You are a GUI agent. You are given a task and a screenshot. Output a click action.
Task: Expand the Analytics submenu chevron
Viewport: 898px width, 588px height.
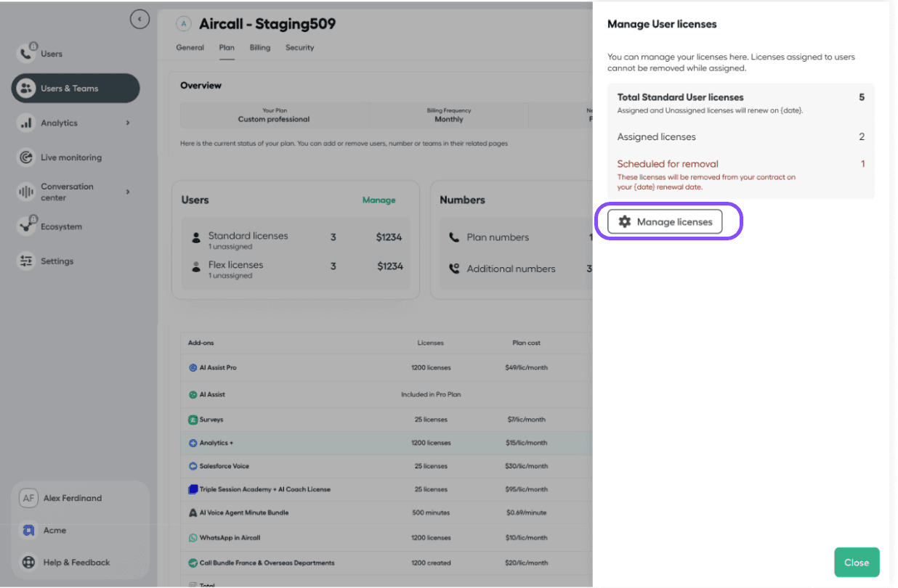(128, 123)
